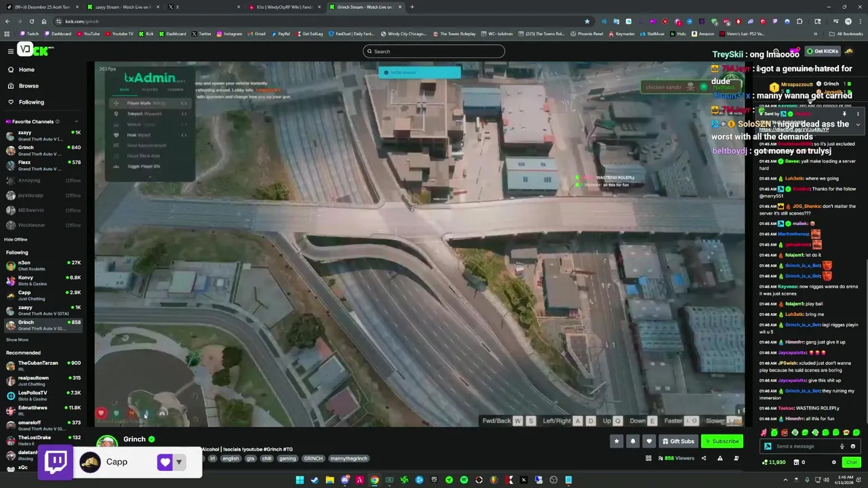The height and width of the screenshot is (488, 868).
Task: Click the taskbar volume icon
Action: (x=825, y=480)
